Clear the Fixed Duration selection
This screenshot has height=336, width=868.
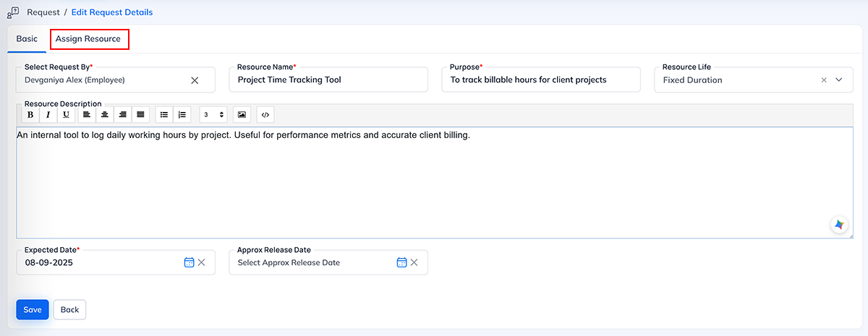tap(824, 80)
